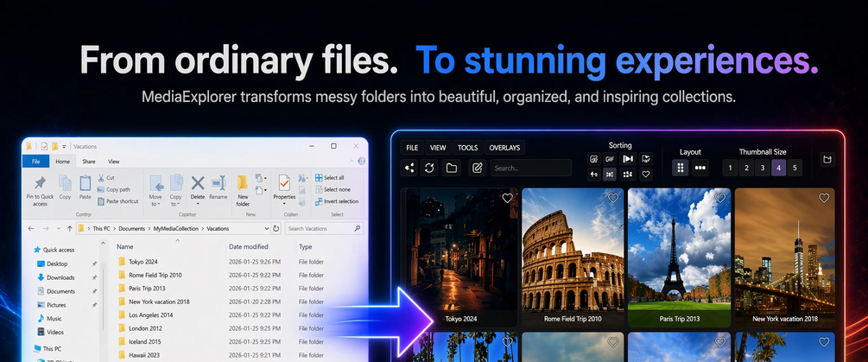Set Thumbnail Size to 5
The width and height of the screenshot is (868, 362).
coord(795,168)
